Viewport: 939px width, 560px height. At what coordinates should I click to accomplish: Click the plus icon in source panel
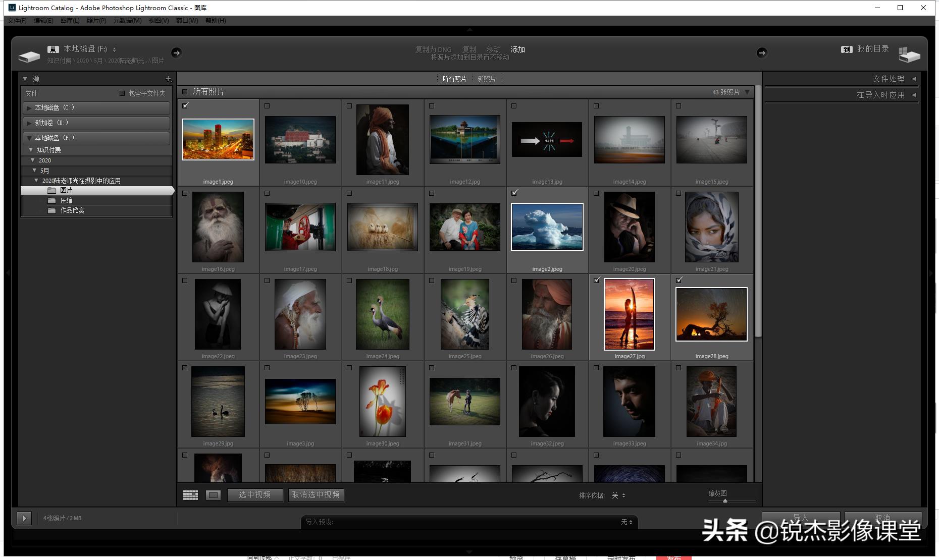click(168, 79)
